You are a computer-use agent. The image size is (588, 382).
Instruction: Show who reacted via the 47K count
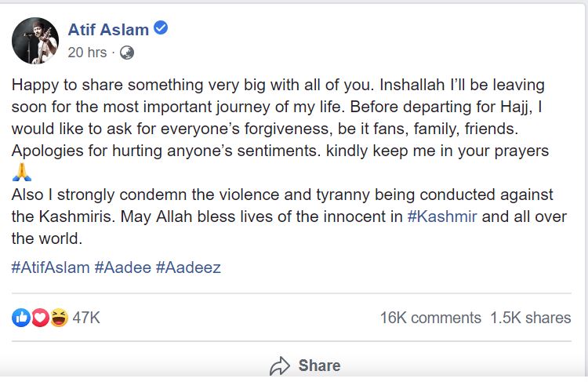click(x=86, y=318)
